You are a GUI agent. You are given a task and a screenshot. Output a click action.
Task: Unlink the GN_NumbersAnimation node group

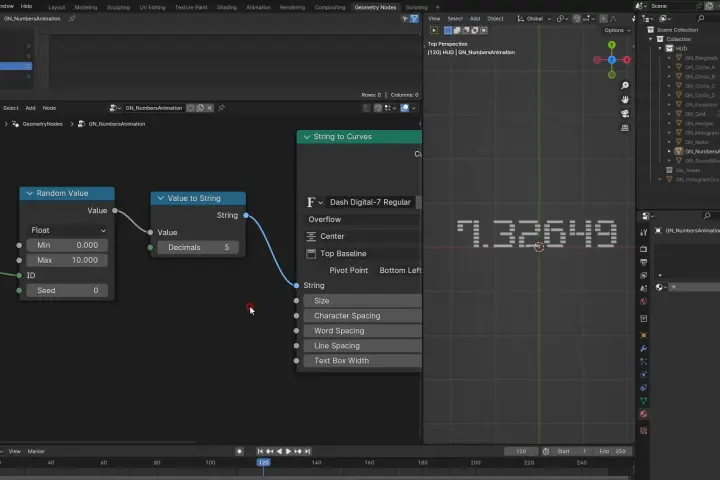pos(209,108)
